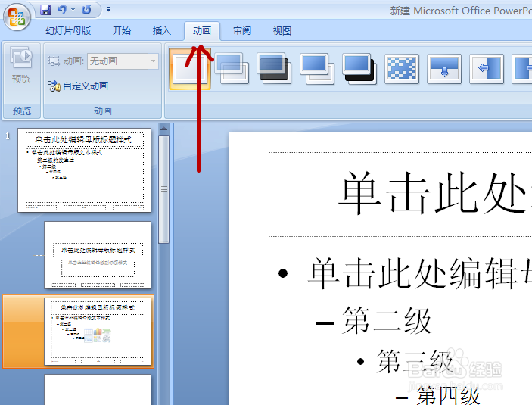Save the presentation using the floppy icon
The height and width of the screenshot is (405, 532).
(45, 10)
